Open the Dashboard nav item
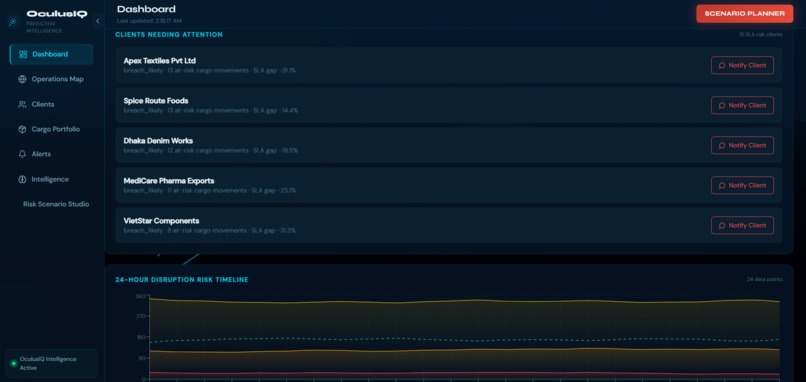806x382 pixels. pos(51,54)
